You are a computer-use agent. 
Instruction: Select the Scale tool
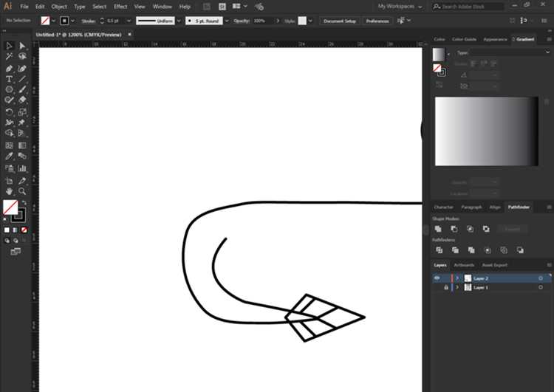point(22,112)
